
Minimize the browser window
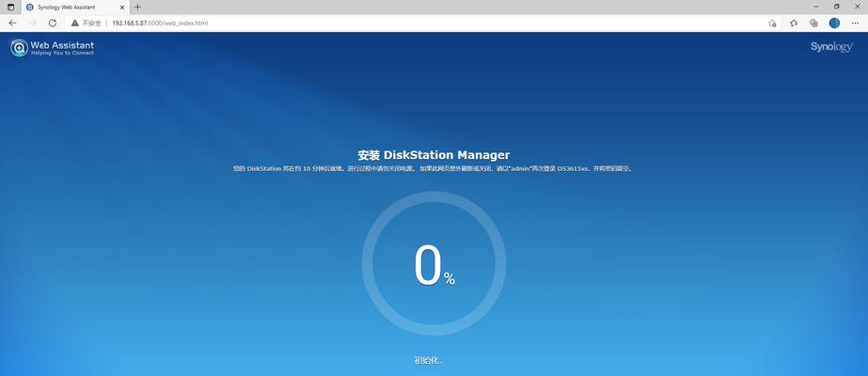click(x=814, y=7)
